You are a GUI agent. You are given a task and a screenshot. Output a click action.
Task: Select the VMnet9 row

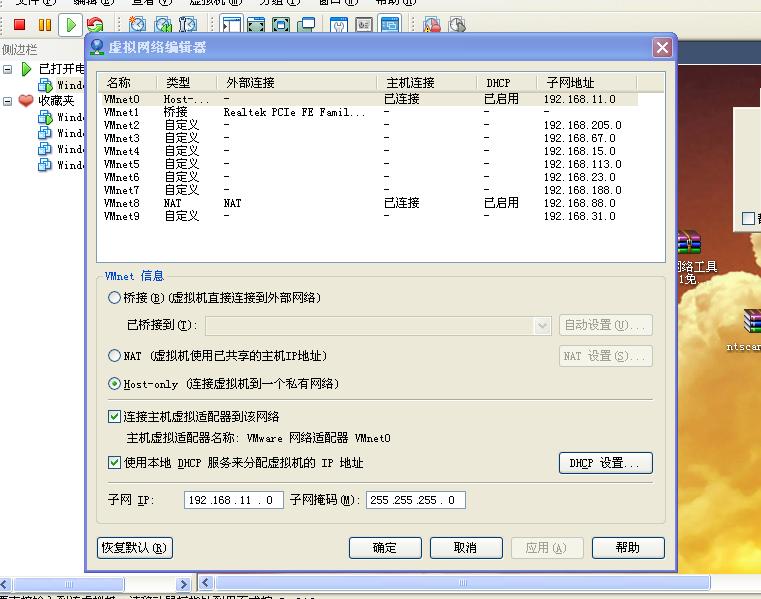[x=368, y=216]
